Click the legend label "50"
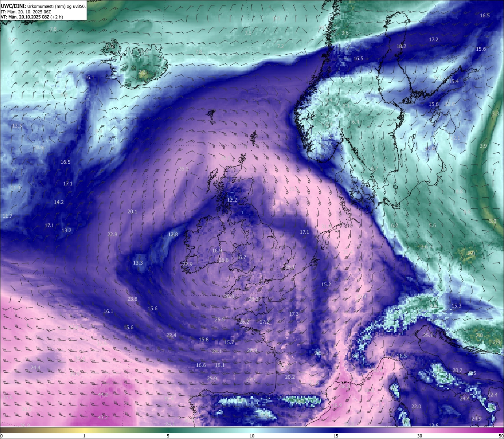Viewport: 504px width, 439px height. click(x=501, y=436)
